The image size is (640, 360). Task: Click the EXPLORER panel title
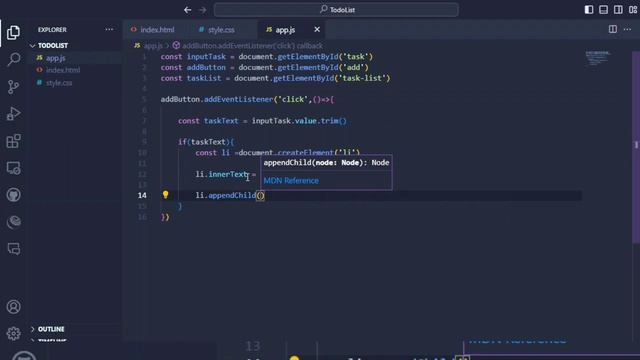[52, 30]
